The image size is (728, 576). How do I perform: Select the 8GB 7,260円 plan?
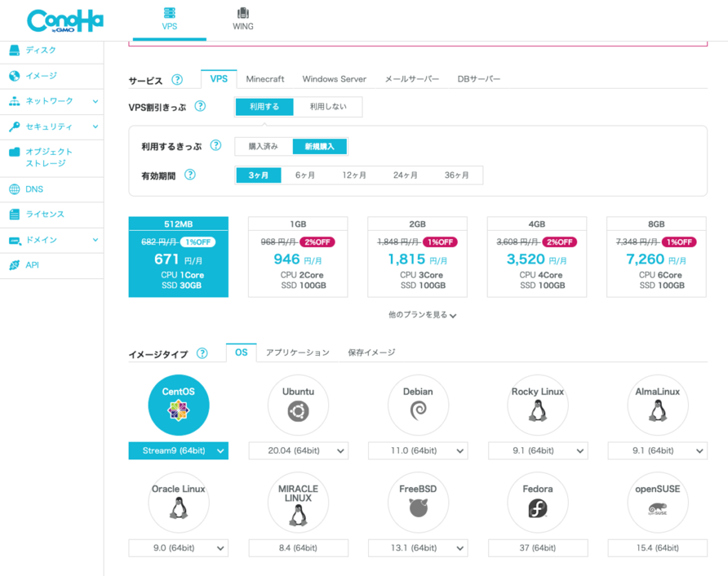click(656, 257)
